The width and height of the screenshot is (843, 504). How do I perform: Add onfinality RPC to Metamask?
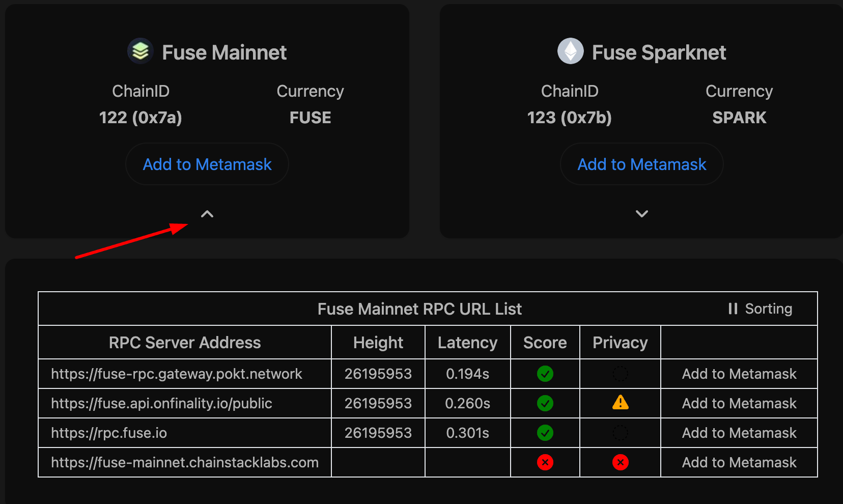tap(739, 403)
